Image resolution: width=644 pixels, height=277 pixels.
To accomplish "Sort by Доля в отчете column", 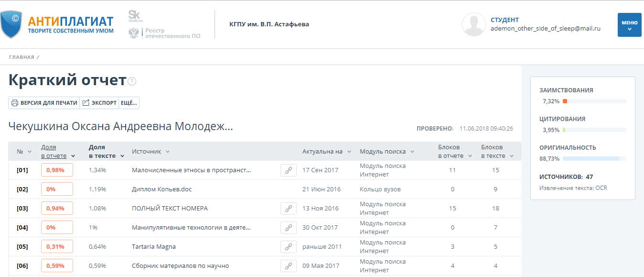I will coord(54,151).
